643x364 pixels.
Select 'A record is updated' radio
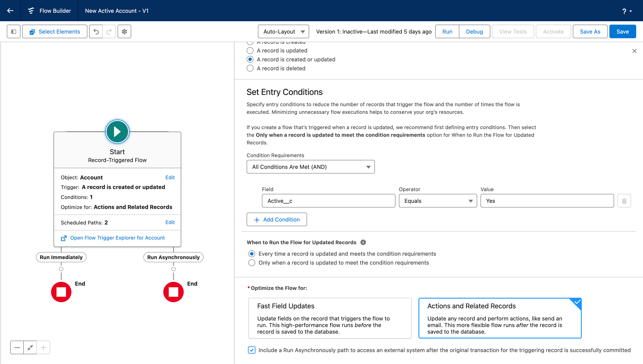[250, 51]
